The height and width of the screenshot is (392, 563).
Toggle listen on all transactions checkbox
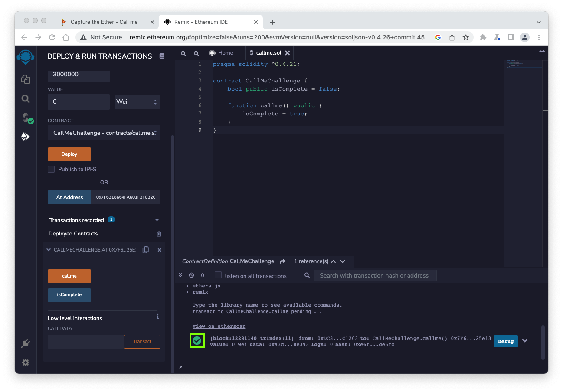[218, 275]
